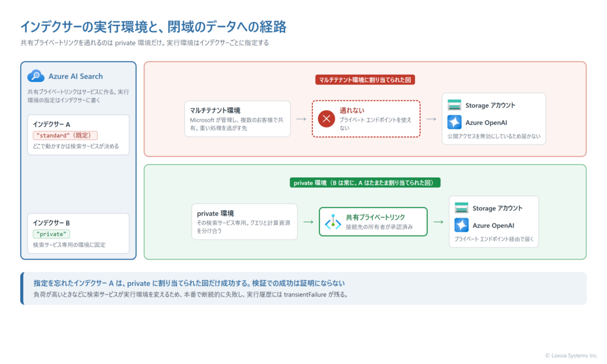Click the Storage アカウント label in the red panel

point(490,106)
